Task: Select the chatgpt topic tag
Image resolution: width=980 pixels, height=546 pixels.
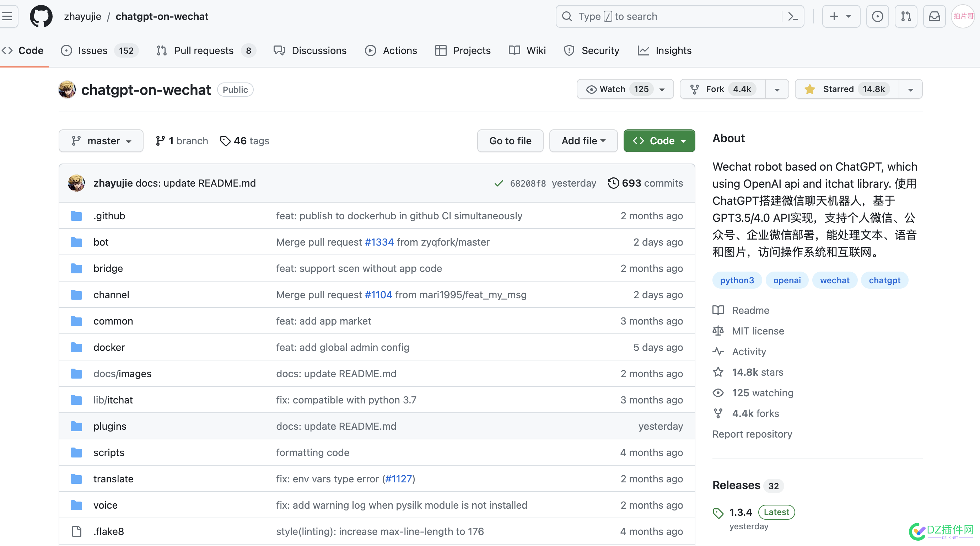Action: (x=884, y=280)
